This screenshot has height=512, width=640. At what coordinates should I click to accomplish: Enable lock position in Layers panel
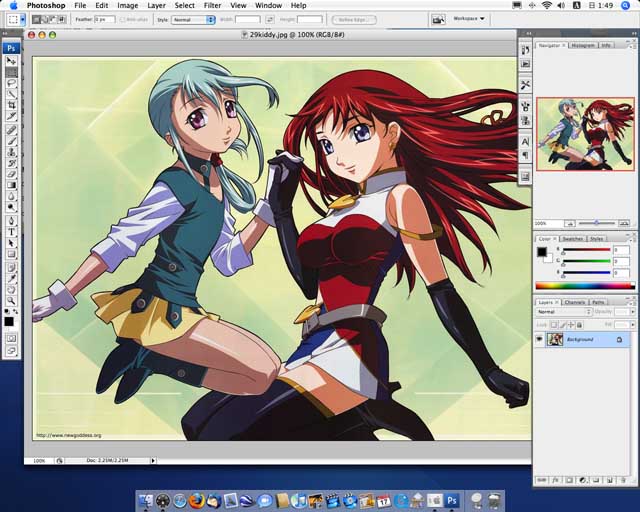click(571, 325)
